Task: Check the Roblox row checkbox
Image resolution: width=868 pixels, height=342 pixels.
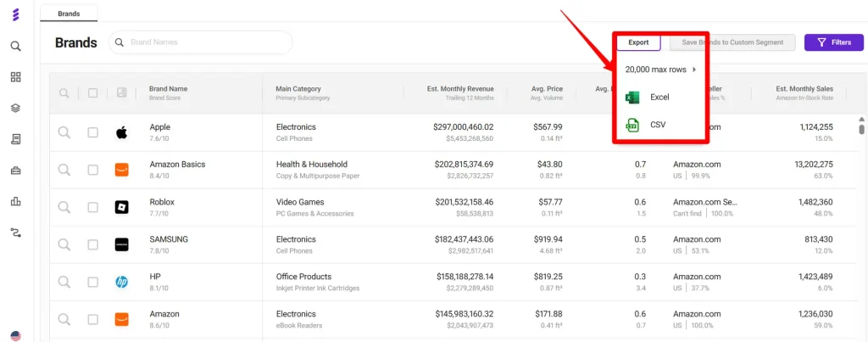Action: pos(93,207)
